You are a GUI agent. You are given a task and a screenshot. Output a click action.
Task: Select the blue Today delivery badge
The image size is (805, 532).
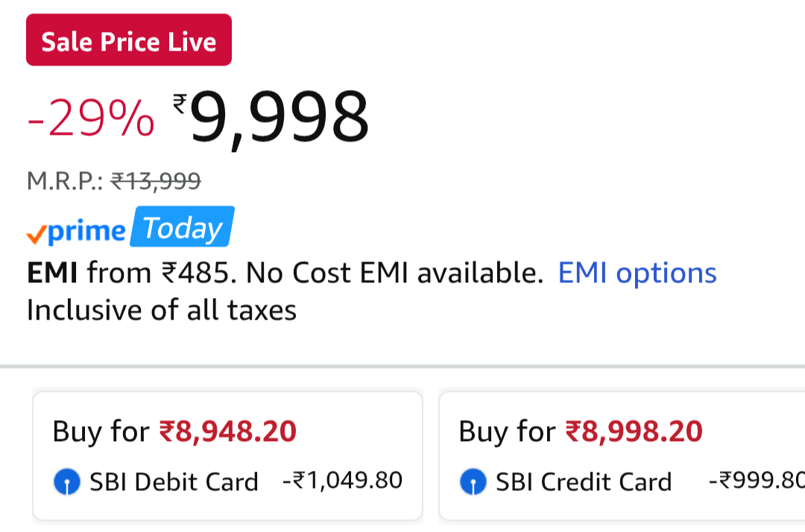pos(182,228)
